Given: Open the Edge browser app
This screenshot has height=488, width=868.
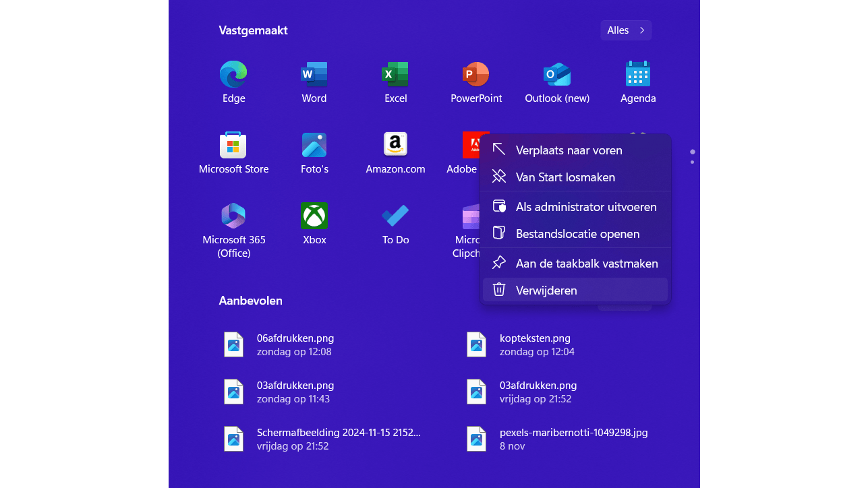Looking at the screenshot, I should coord(233,82).
